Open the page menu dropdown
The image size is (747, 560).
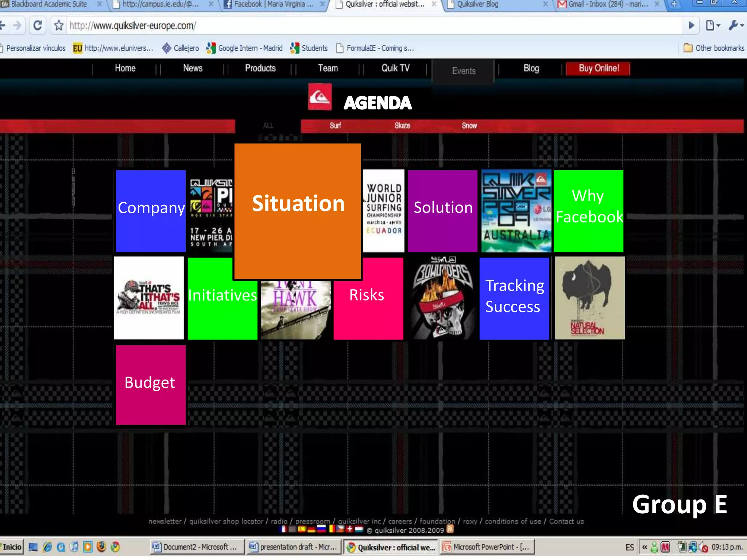(x=713, y=26)
